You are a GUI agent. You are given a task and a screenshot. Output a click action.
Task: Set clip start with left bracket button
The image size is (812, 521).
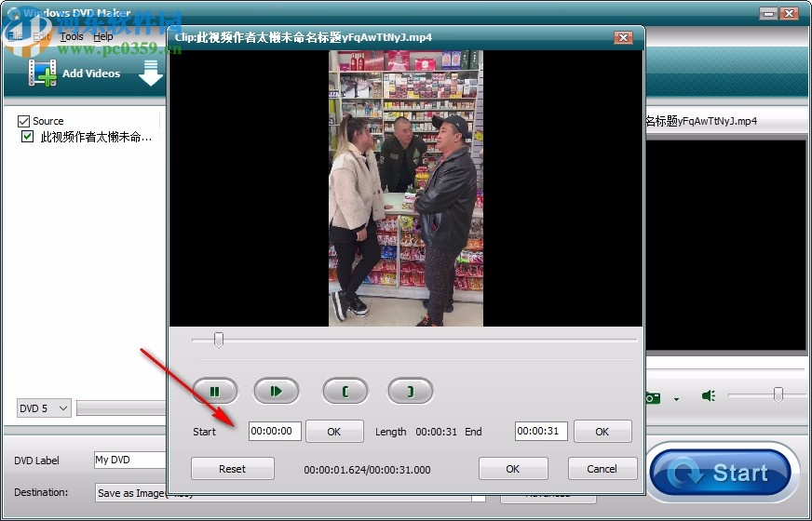[x=345, y=391]
